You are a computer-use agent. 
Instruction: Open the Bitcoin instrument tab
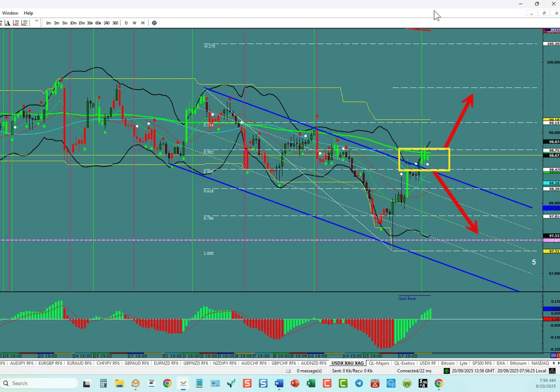click(448, 363)
